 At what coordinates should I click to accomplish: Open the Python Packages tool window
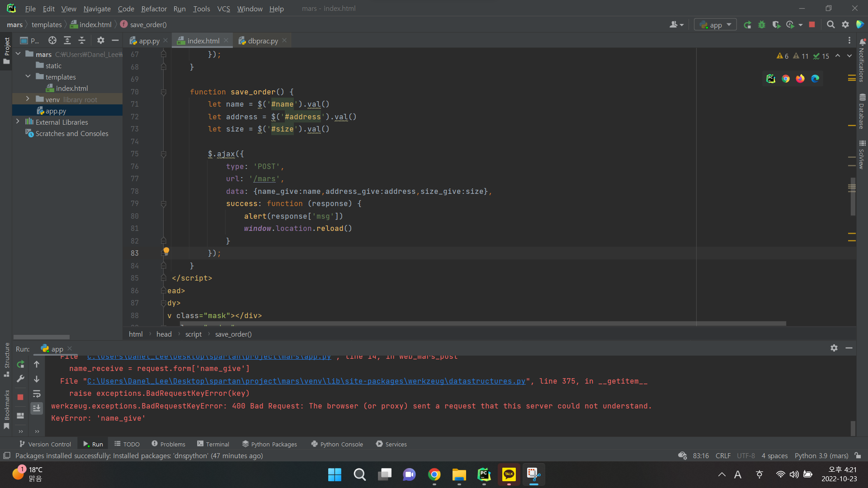(x=269, y=444)
